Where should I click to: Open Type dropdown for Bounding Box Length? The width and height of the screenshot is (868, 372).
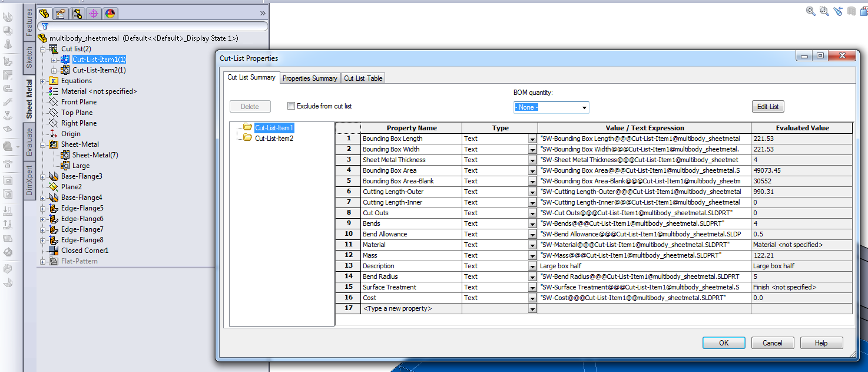click(x=532, y=139)
